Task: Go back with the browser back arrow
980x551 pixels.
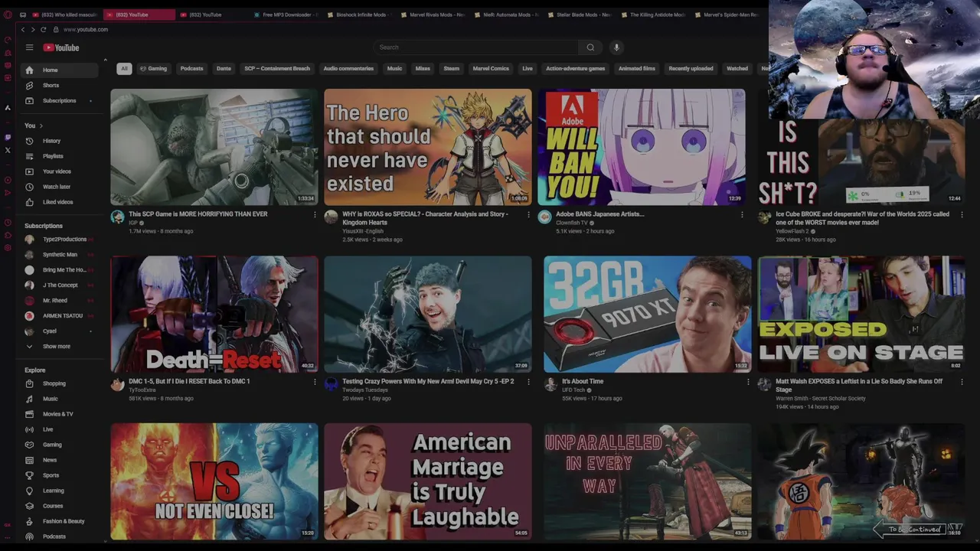Action: tap(23, 29)
